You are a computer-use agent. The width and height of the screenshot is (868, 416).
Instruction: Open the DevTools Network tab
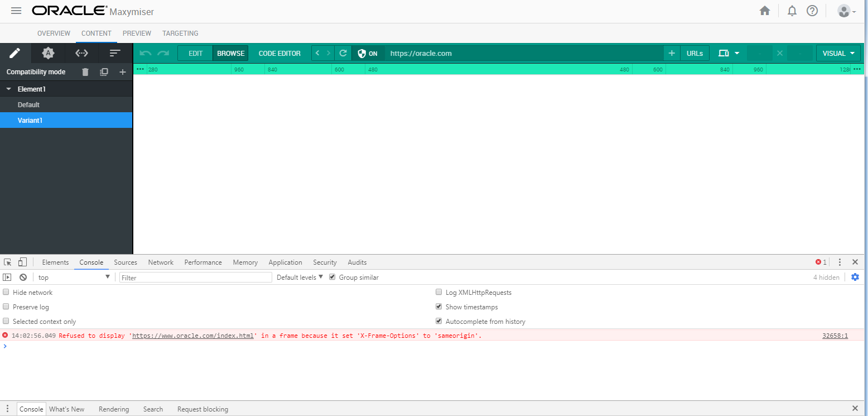(161, 262)
